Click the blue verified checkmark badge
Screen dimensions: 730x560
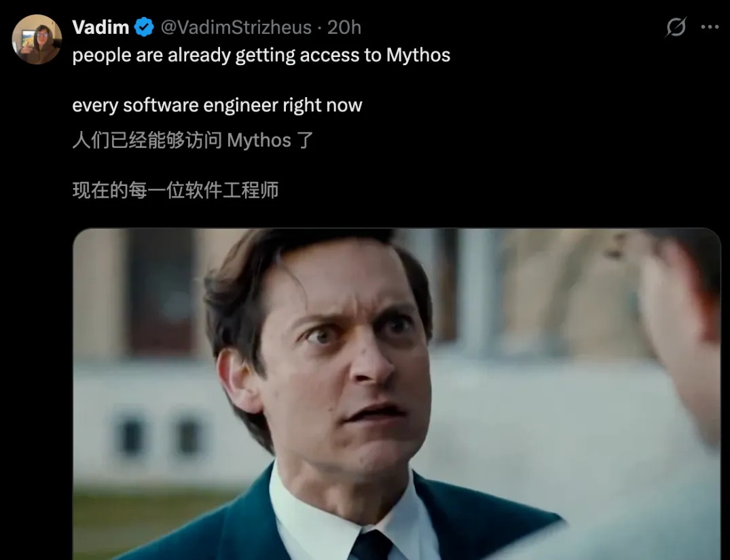click(x=144, y=27)
